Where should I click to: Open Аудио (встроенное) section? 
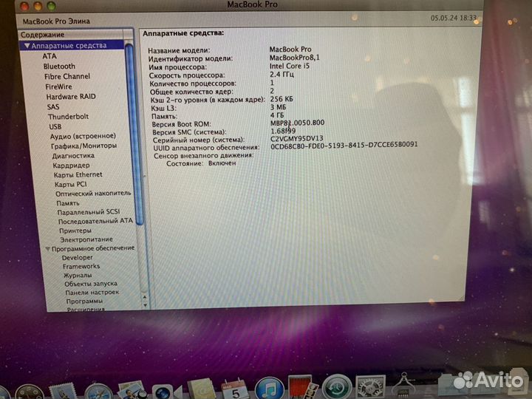[83, 136]
